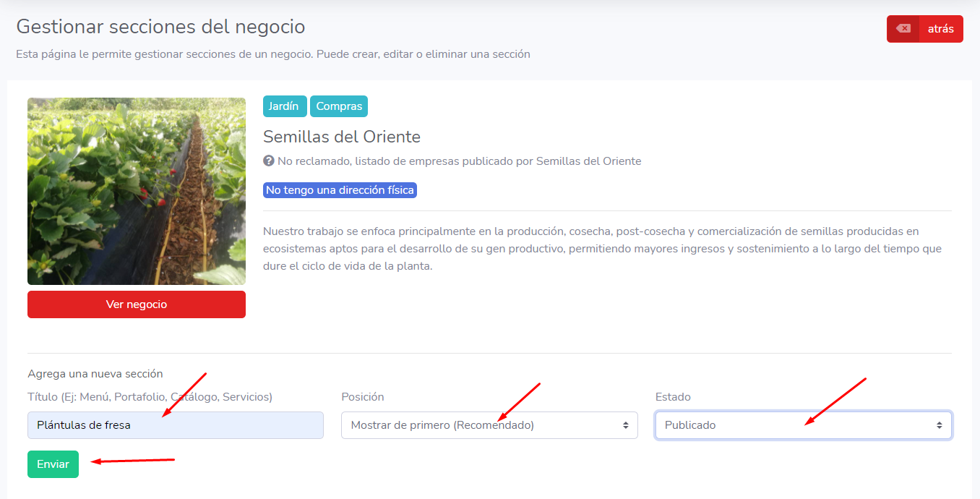Click the Gestionar secciones del negocio heading
This screenshot has height=499, width=980.
(x=160, y=27)
